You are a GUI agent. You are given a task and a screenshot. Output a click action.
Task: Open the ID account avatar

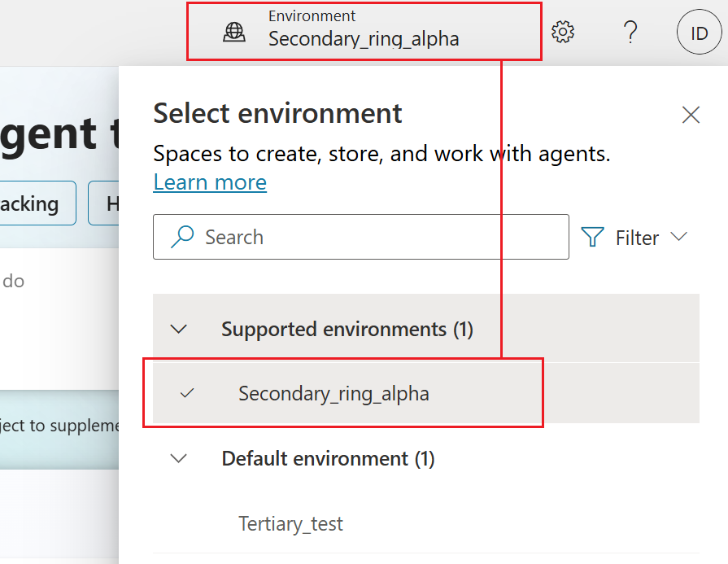[699, 33]
